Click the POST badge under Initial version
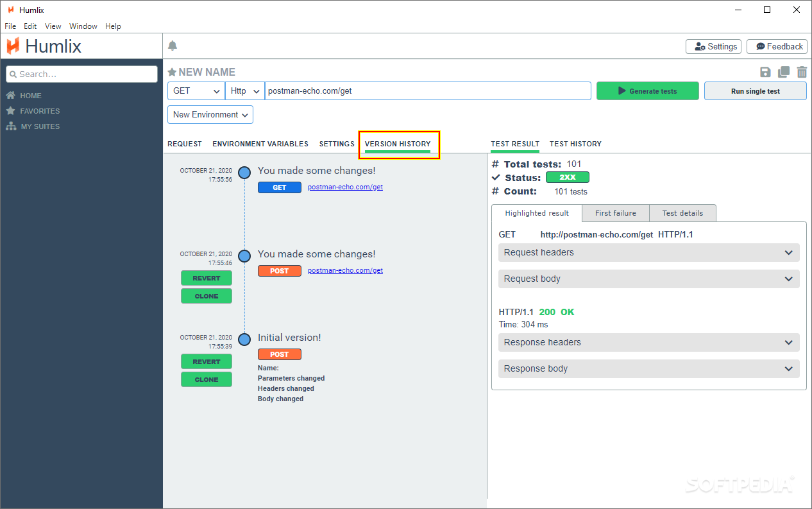The image size is (812, 509). [280, 354]
